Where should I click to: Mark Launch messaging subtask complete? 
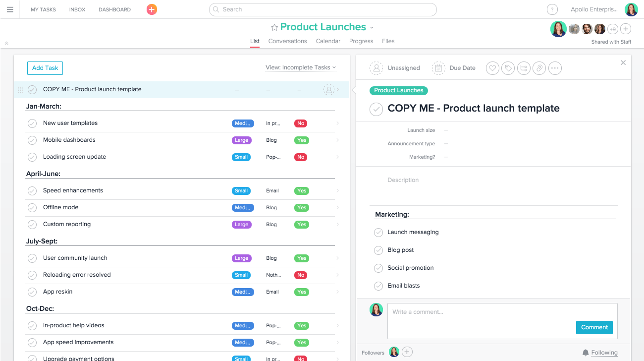(x=378, y=232)
